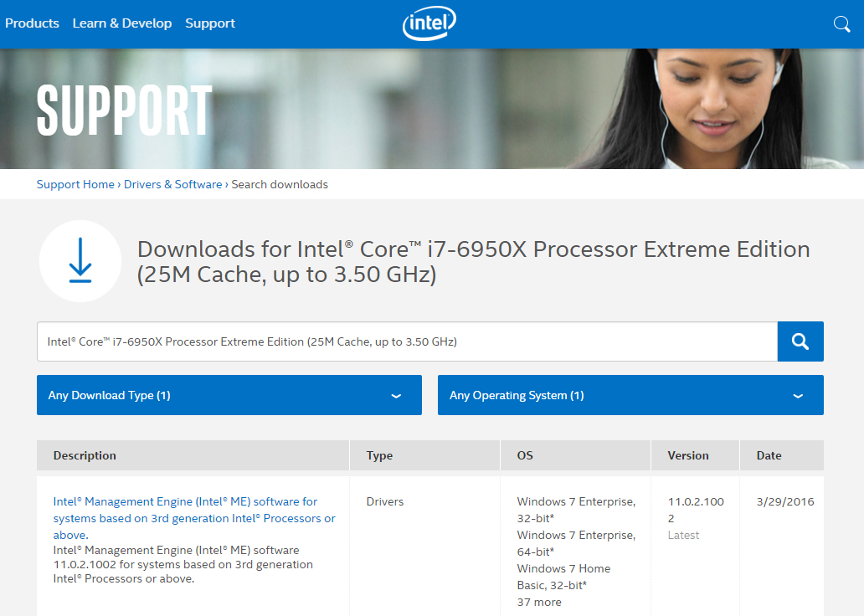864x616 pixels.
Task: Click the round download arrow icon
Action: (x=80, y=261)
